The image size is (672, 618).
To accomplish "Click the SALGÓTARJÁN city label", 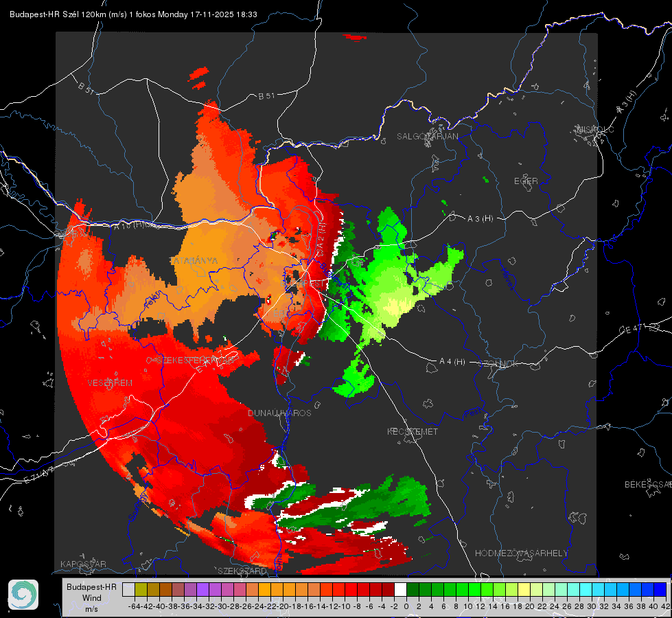I will coord(427,137).
